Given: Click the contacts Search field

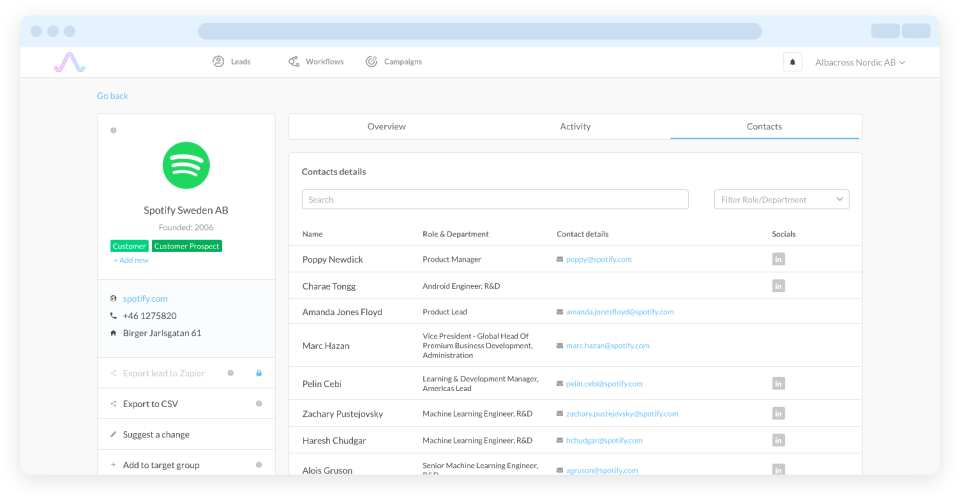Looking at the screenshot, I should 495,200.
